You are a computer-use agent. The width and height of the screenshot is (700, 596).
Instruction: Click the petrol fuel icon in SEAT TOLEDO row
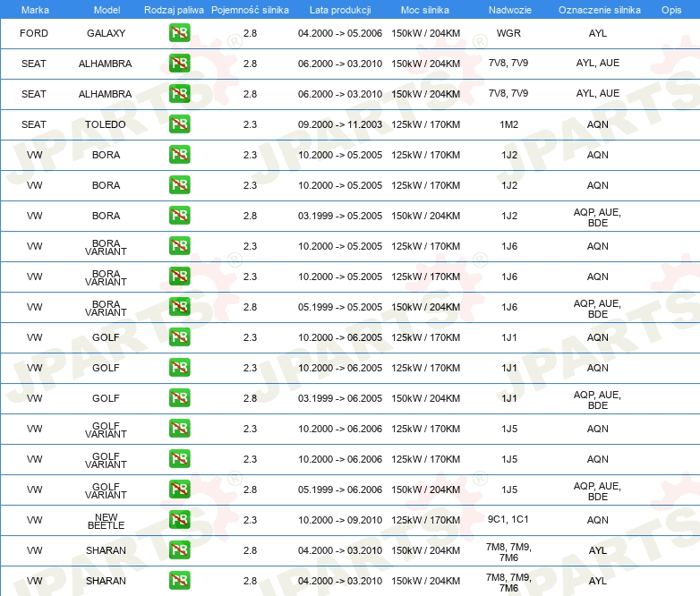coord(179,124)
